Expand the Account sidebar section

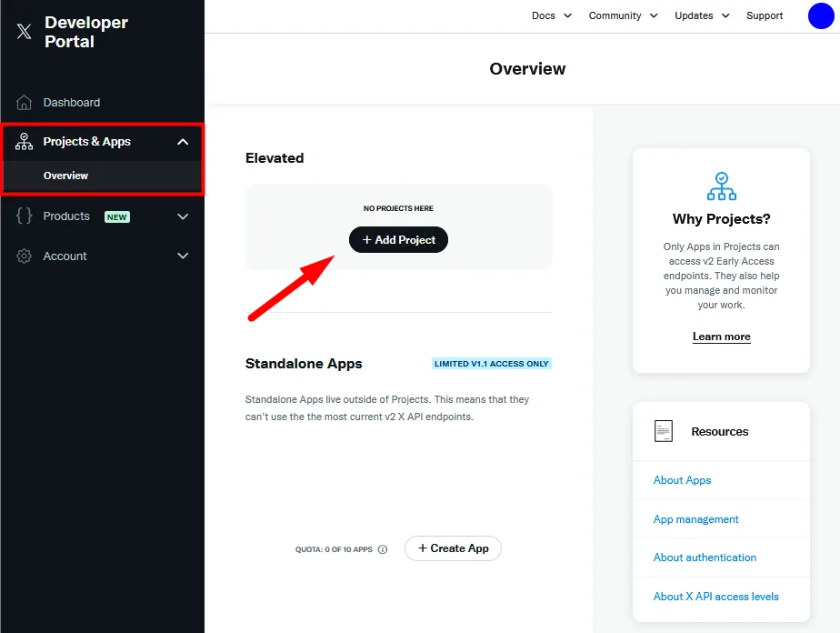(183, 256)
